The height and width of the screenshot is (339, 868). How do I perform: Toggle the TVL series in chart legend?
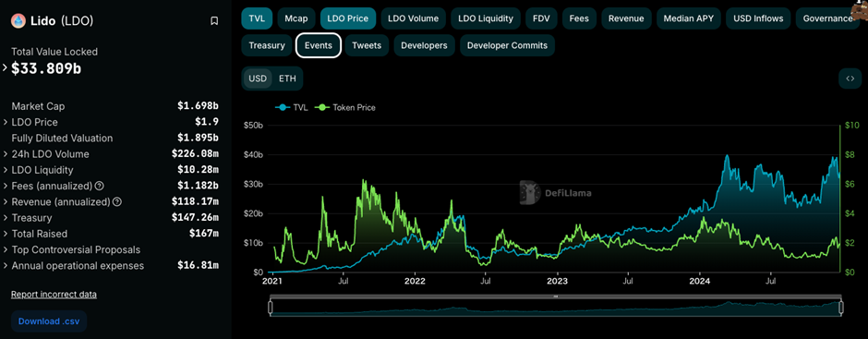point(291,107)
